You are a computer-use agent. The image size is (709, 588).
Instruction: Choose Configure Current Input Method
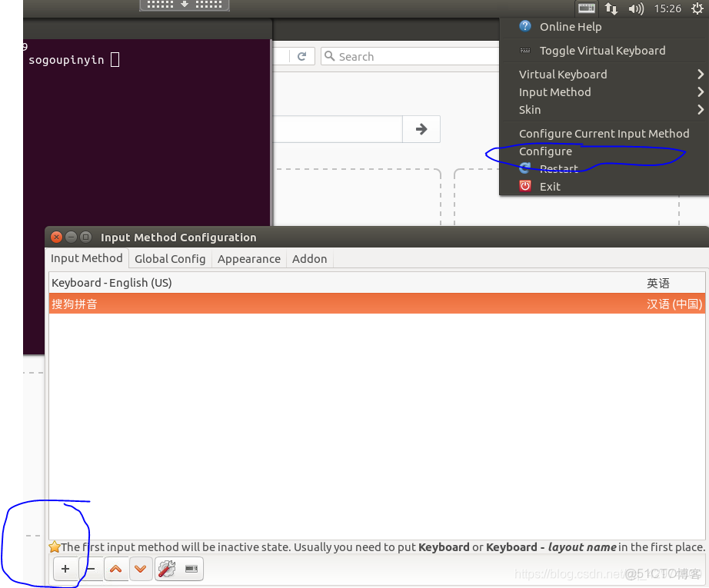(x=604, y=133)
